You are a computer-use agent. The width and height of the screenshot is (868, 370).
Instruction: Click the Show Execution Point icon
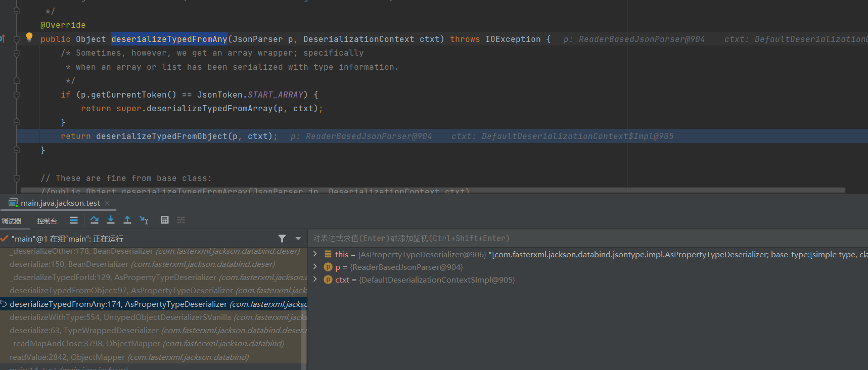pos(74,220)
